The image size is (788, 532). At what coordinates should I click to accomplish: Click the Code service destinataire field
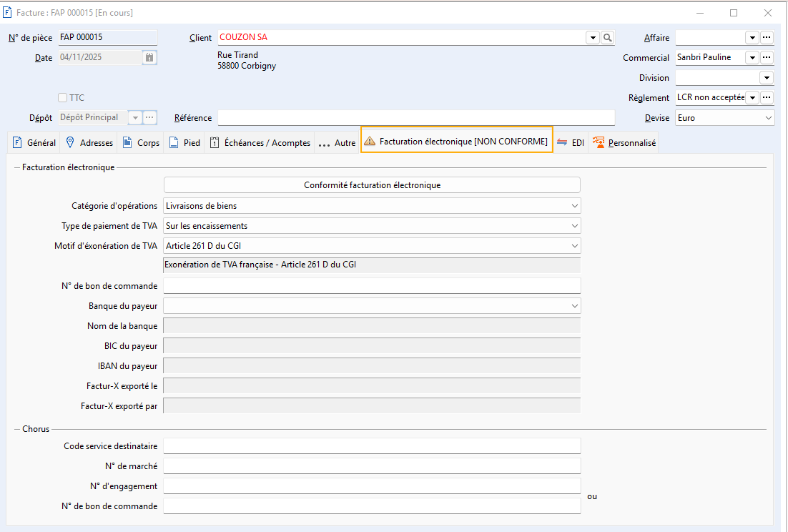click(372, 446)
